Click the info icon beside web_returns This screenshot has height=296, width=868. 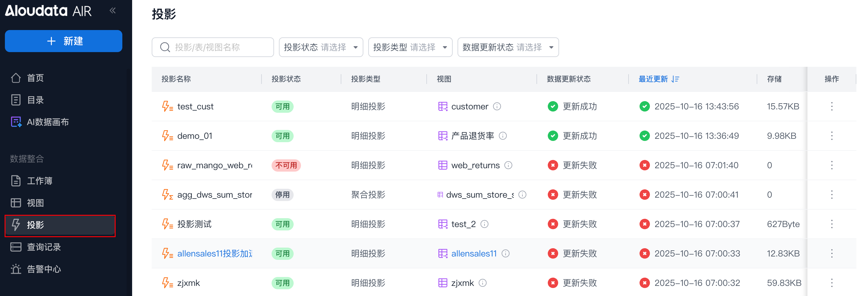[508, 165]
